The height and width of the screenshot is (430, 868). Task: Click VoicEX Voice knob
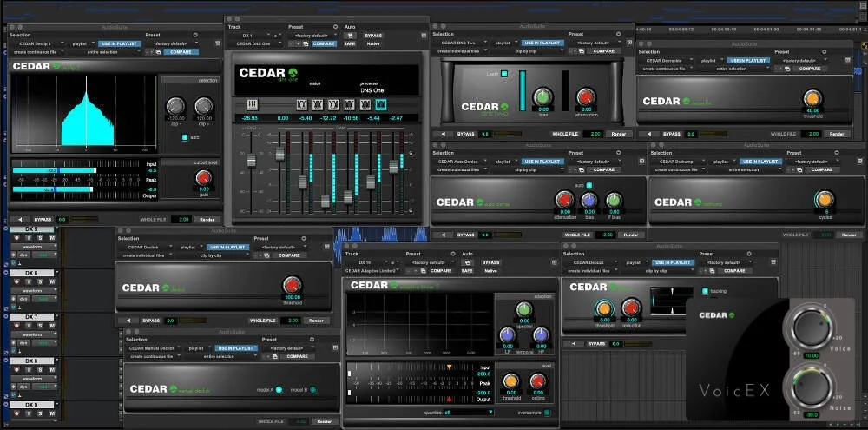point(811,327)
